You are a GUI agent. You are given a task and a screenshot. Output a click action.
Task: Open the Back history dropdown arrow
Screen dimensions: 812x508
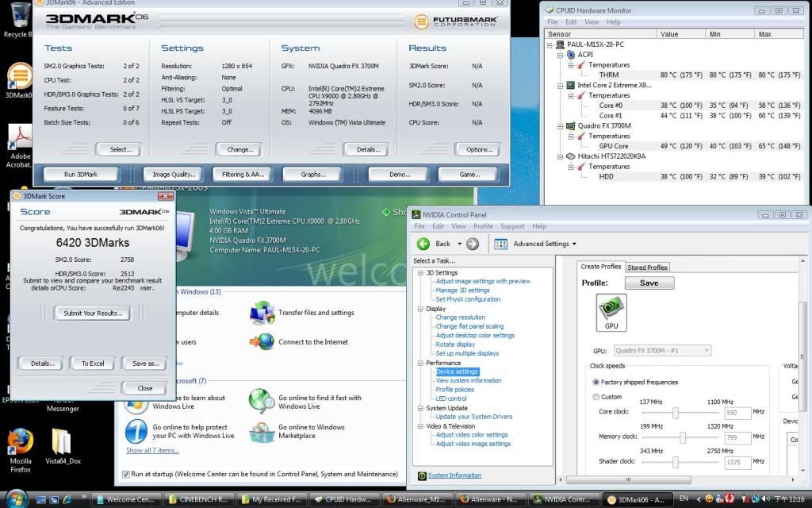(459, 244)
